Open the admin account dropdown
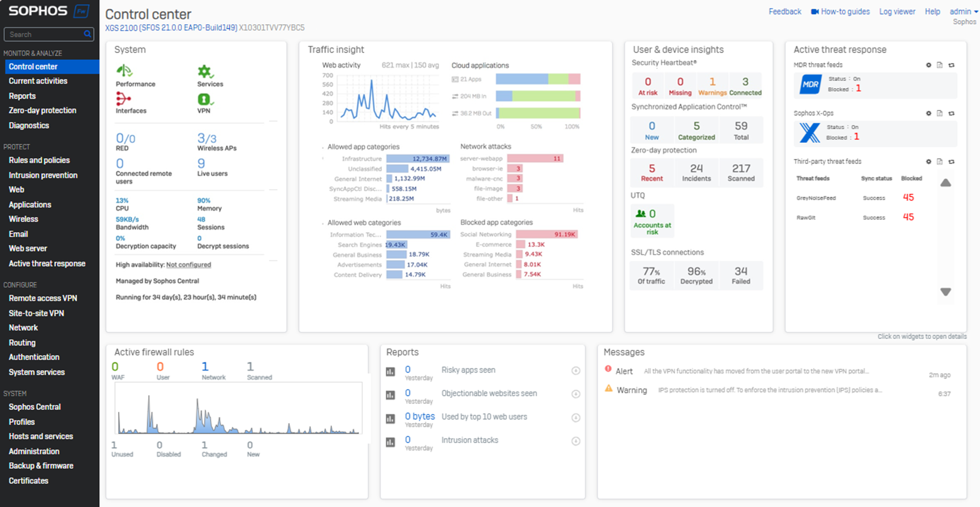This screenshot has height=507, width=980. tap(963, 12)
